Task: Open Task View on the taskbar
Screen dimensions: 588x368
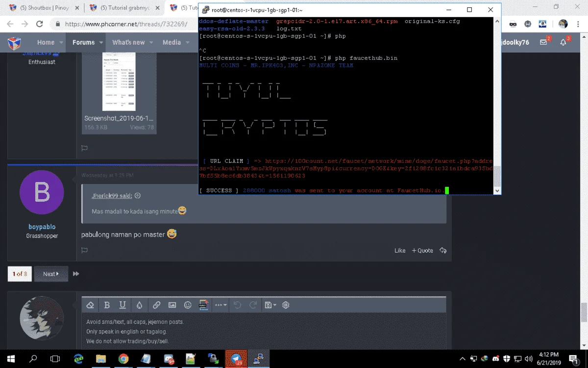Action: 55,359
